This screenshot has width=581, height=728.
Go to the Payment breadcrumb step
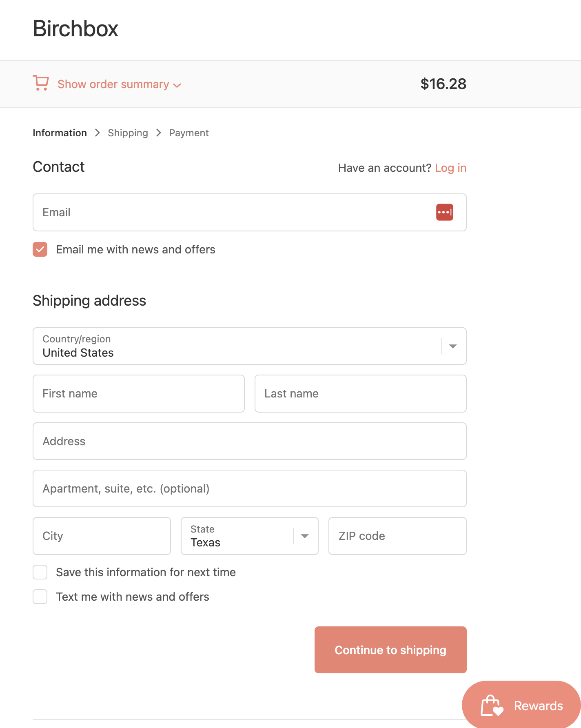189,133
